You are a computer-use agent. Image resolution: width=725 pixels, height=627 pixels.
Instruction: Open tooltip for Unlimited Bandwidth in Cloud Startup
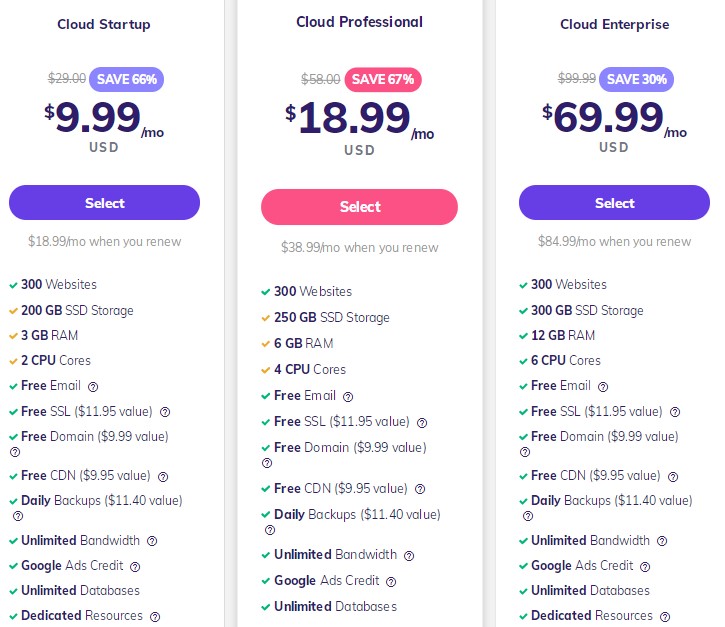point(152,541)
